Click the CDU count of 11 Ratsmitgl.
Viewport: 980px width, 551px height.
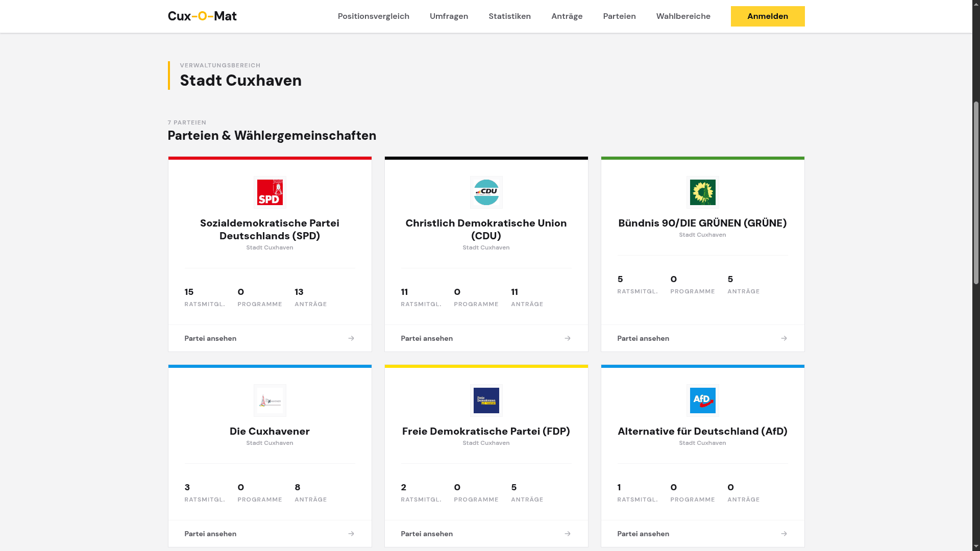click(x=421, y=297)
